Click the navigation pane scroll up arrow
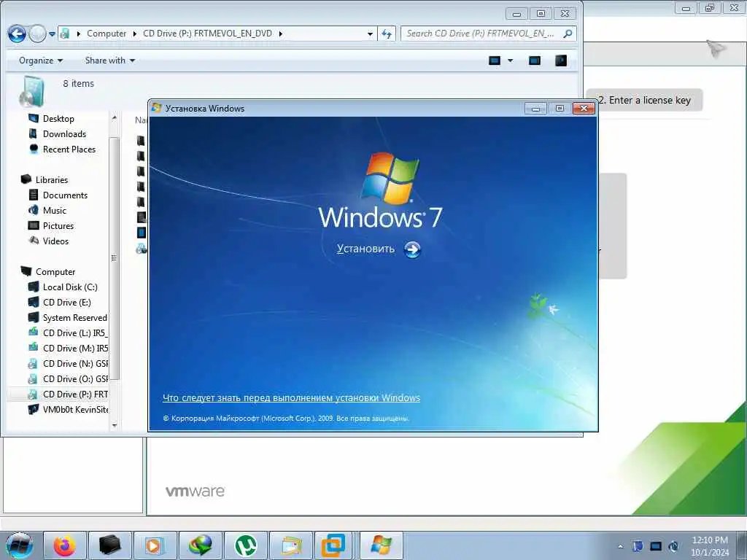747x560 pixels. [x=115, y=117]
